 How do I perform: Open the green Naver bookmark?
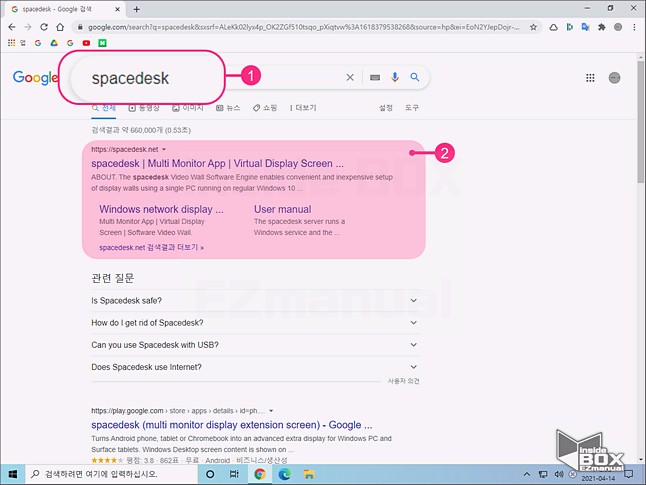[102, 43]
